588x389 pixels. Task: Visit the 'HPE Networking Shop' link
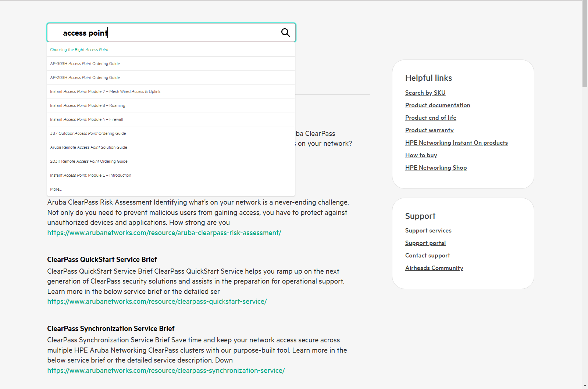click(x=436, y=168)
